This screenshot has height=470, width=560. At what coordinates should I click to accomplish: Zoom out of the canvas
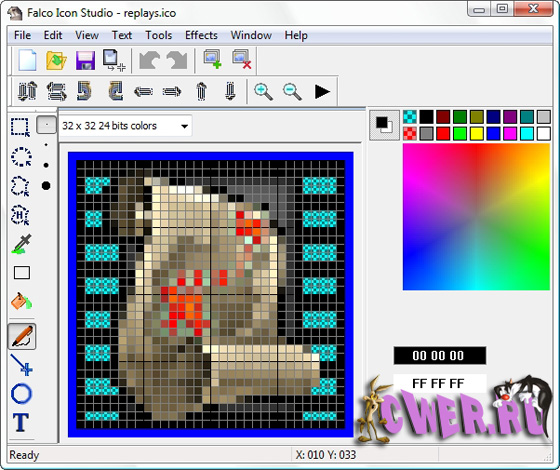click(292, 91)
